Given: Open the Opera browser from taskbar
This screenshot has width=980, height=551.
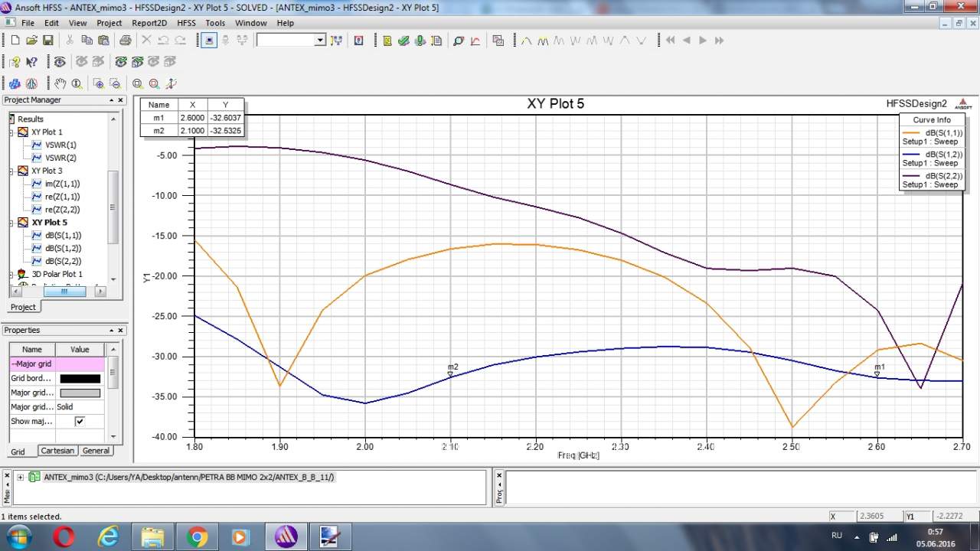Looking at the screenshot, I should [63, 537].
